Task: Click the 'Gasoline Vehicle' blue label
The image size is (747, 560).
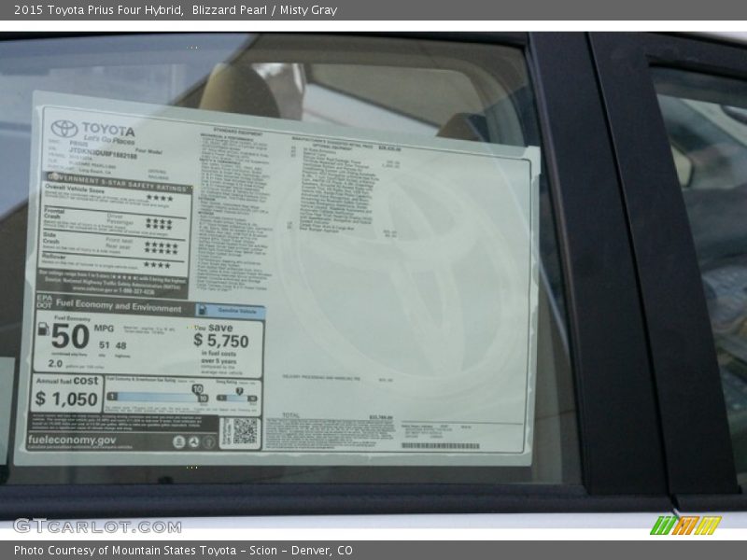Action: (x=232, y=311)
